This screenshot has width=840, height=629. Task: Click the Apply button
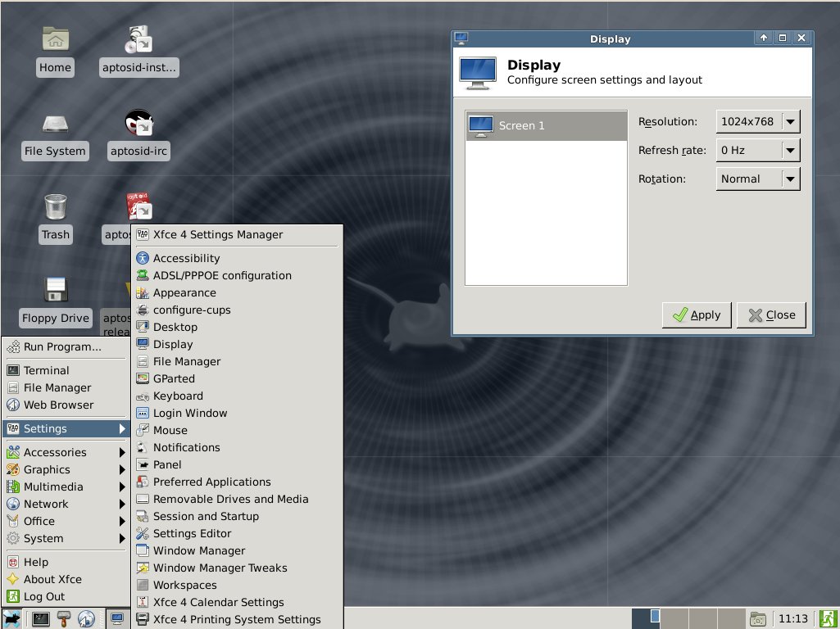point(697,314)
